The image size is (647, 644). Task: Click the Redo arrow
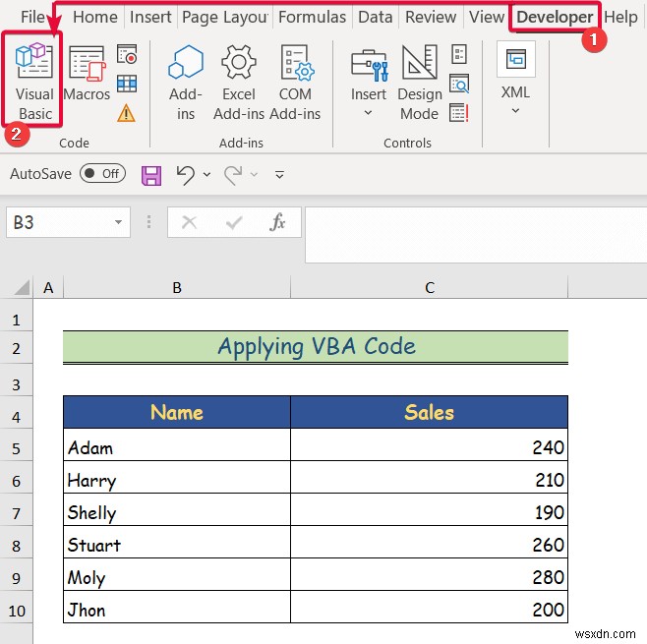[233, 175]
